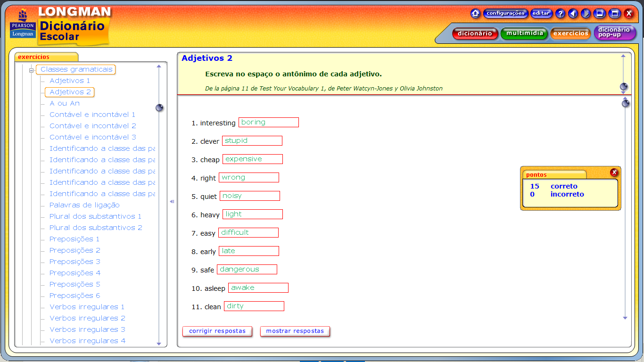Click the answer field for clever
Screen dimensions: 644x362
pyautogui.click(x=252, y=141)
